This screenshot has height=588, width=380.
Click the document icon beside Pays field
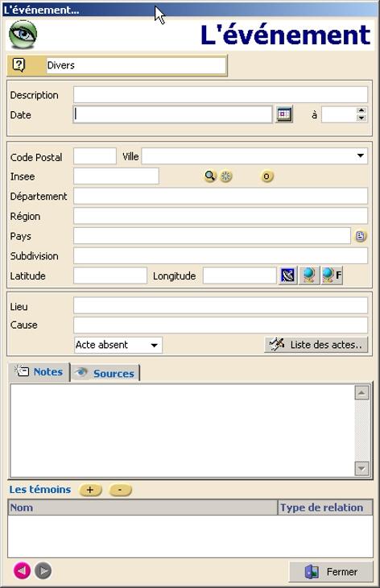click(x=360, y=236)
